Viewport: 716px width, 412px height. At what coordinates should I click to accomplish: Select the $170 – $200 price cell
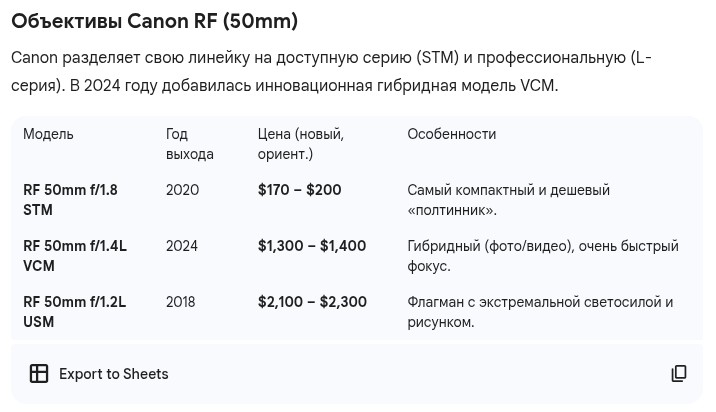[299, 190]
